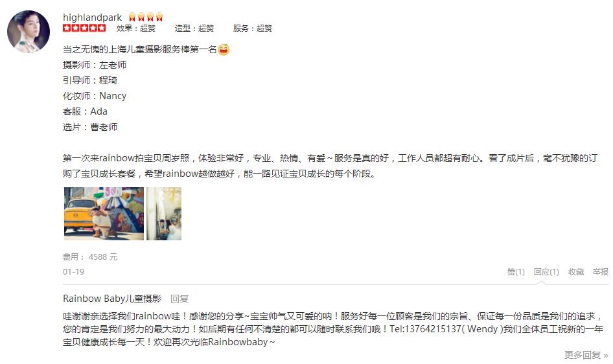
Task: Click the last gold medal badge
Action: [x=159, y=17]
